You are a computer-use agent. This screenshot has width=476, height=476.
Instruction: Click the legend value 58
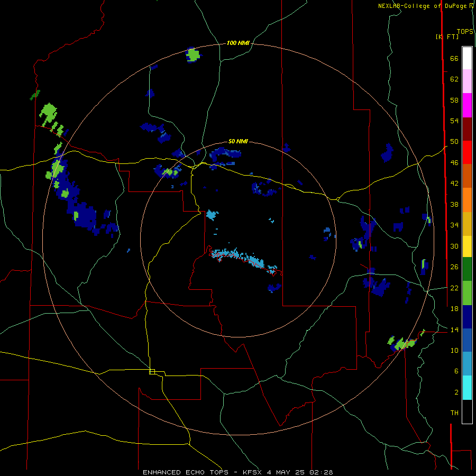tap(454, 100)
